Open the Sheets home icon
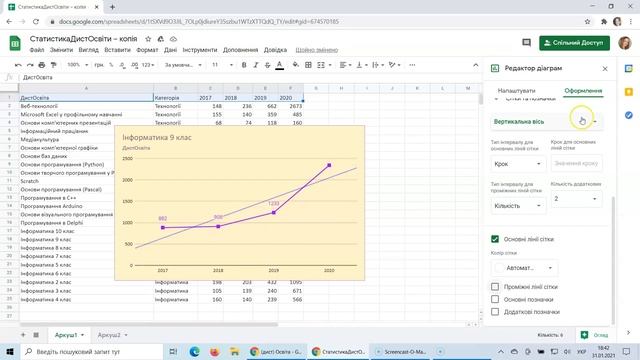The width and height of the screenshot is (640, 360). 15,43
